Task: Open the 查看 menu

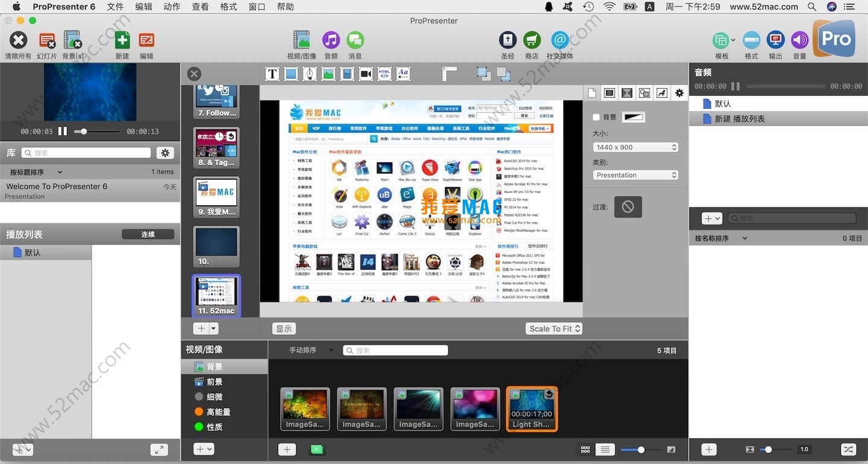Action: pyautogui.click(x=200, y=7)
